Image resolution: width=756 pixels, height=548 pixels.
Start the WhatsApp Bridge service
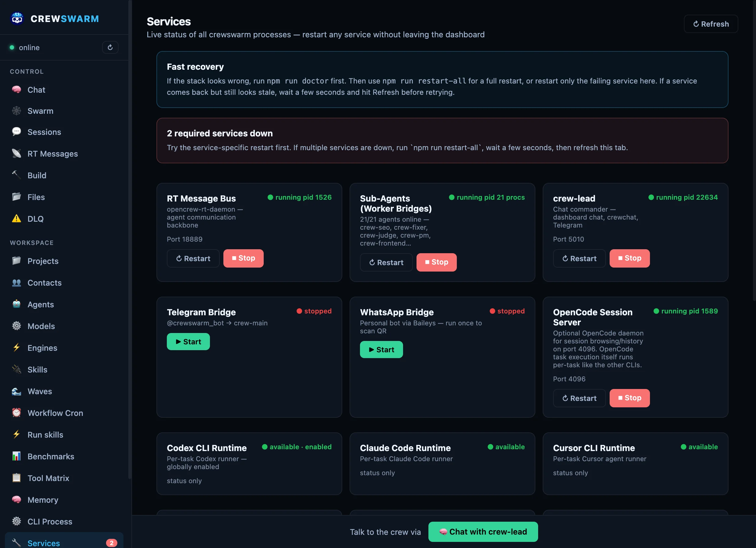(381, 350)
